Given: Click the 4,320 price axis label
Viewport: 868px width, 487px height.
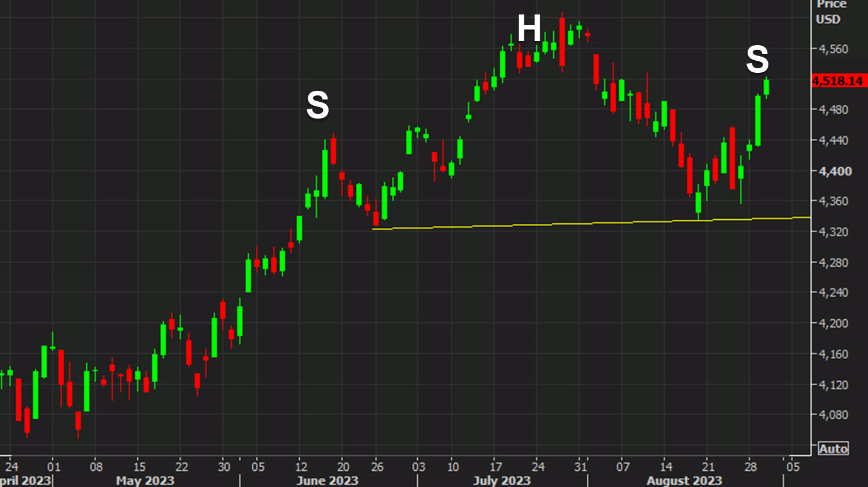Looking at the screenshot, I should point(833,232).
